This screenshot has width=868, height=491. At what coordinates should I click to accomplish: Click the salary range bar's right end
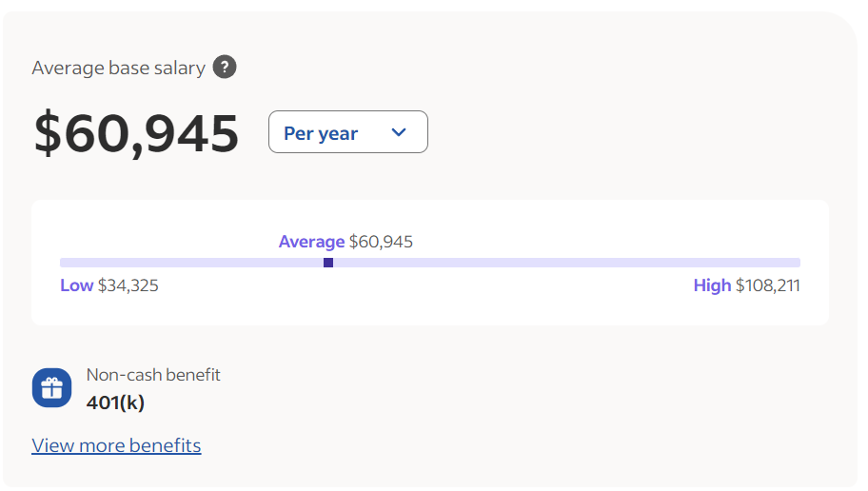point(796,263)
